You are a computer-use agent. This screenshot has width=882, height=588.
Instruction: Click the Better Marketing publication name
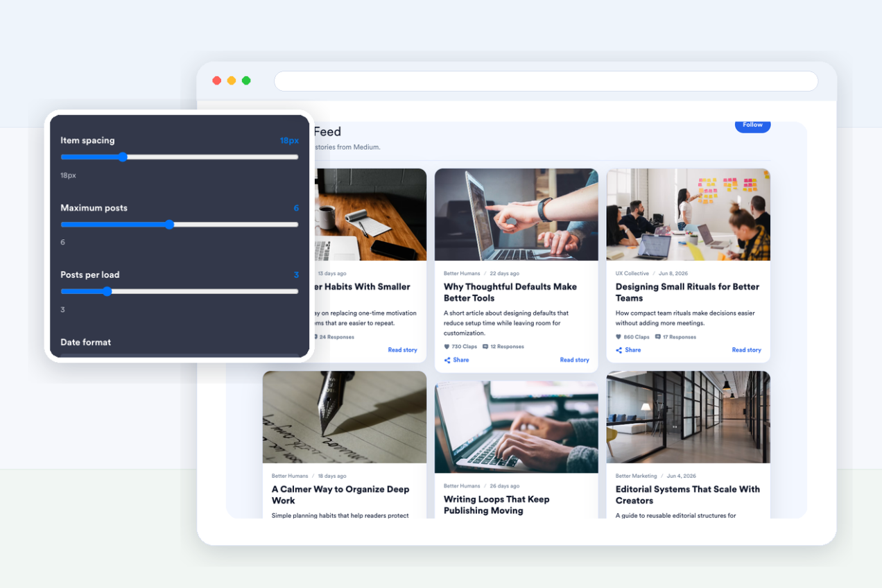point(637,476)
